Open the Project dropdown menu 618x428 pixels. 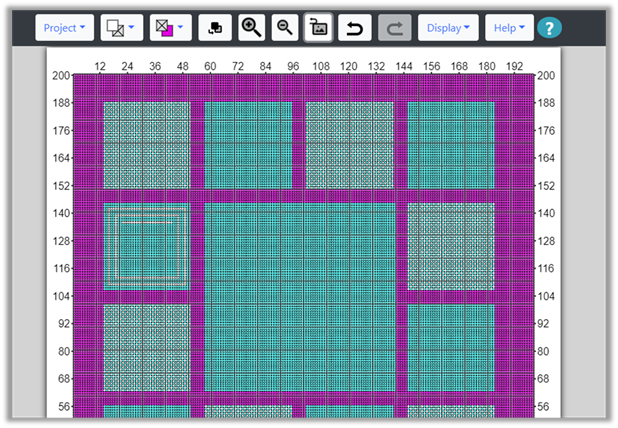[x=65, y=28]
